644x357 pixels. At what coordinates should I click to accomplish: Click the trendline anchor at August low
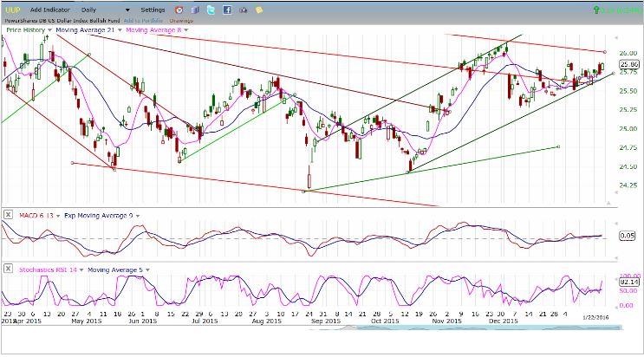pos(304,191)
